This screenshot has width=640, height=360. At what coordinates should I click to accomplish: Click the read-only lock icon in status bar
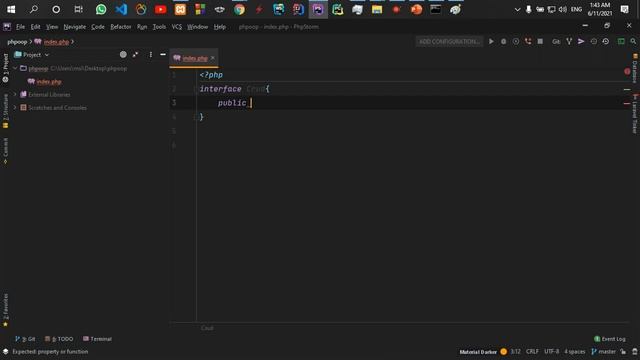[623, 351]
